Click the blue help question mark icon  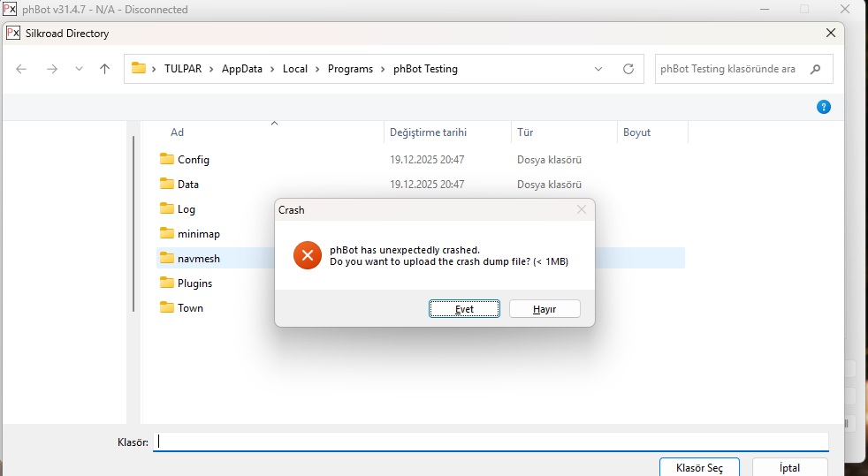(824, 107)
